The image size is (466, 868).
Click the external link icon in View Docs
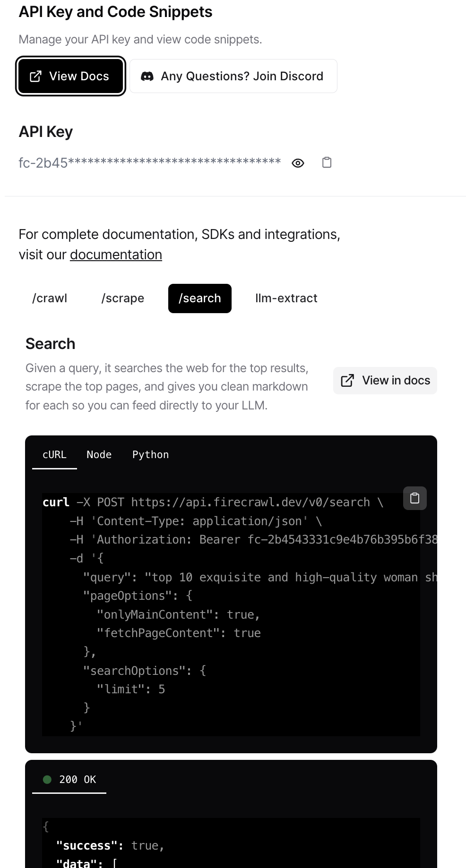click(35, 77)
